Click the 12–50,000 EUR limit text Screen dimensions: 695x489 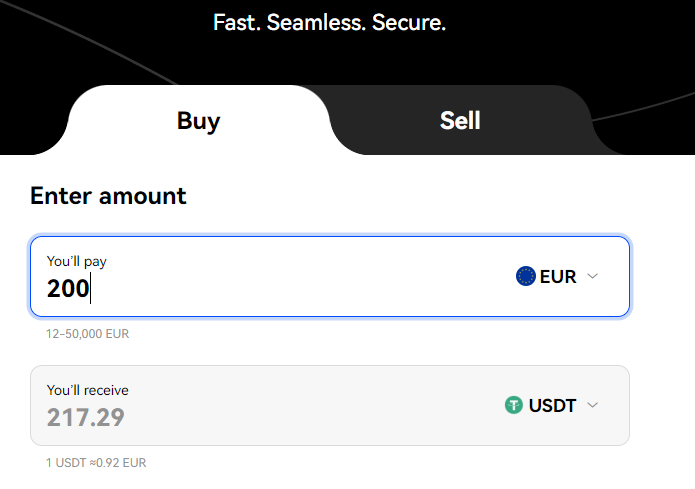[x=87, y=334]
